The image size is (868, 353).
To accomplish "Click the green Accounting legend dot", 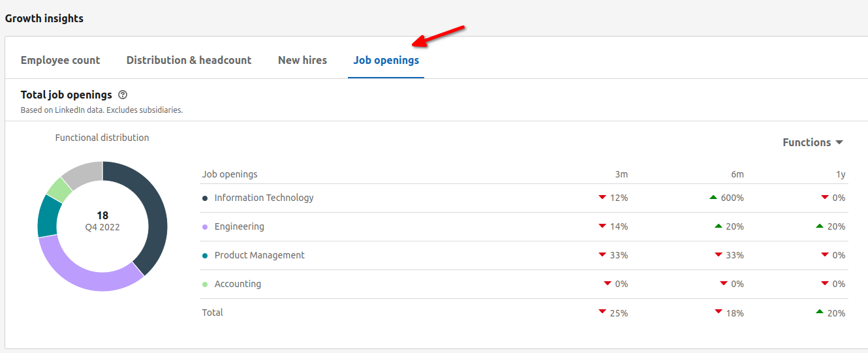I will [205, 284].
